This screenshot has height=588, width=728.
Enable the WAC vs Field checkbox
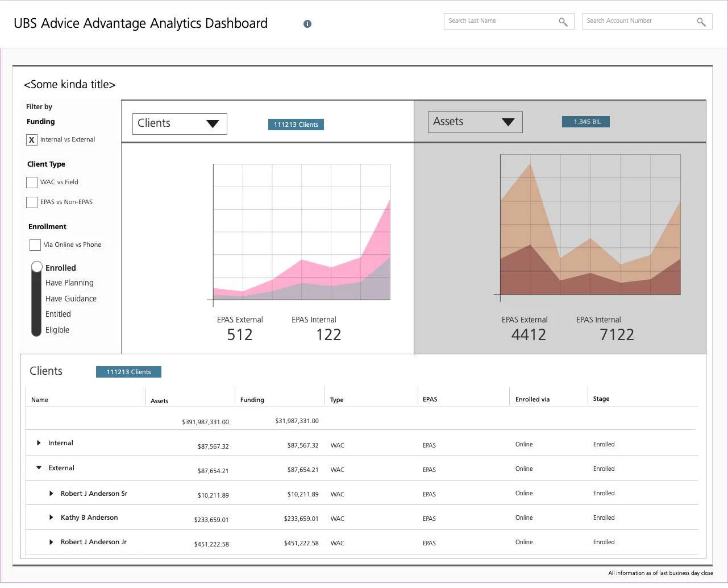[x=32, y=183]
